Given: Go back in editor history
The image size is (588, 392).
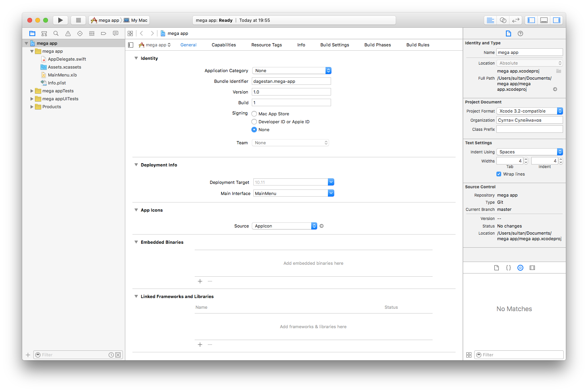Looking at the screenshot, I should (x=142, y=34).
